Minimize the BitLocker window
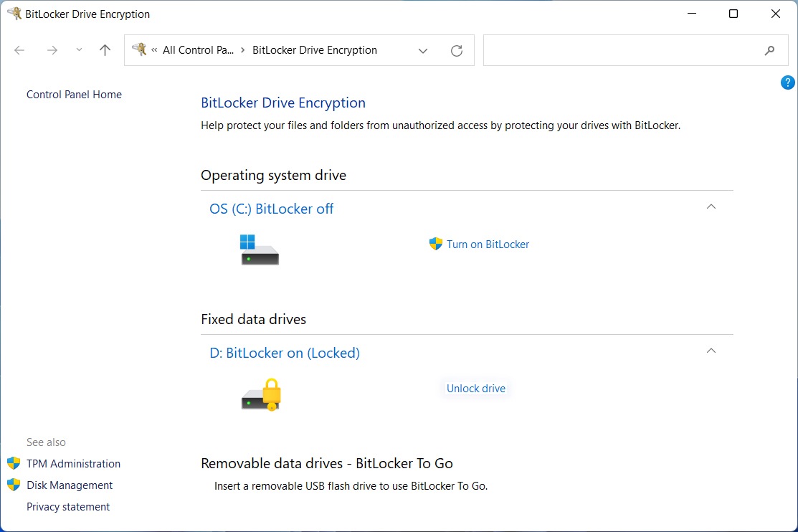 (692, 14)
